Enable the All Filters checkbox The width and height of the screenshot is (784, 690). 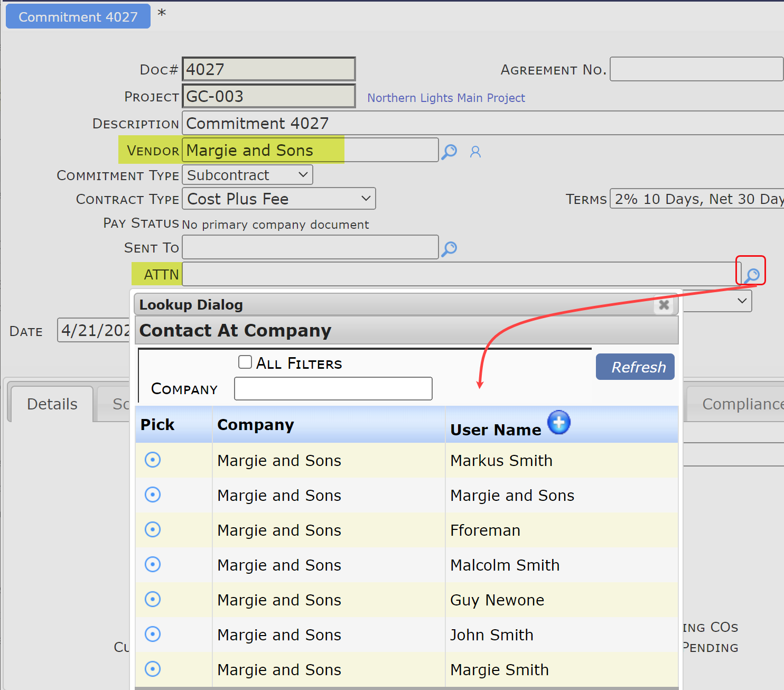point(245,362)
